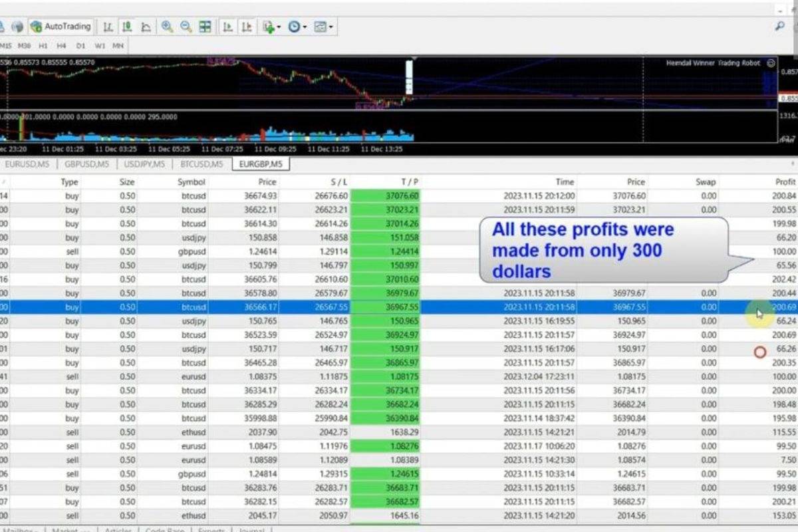Select the Candlesticks chart icon
The image size is (798, 532).
(x=126, y=27)
